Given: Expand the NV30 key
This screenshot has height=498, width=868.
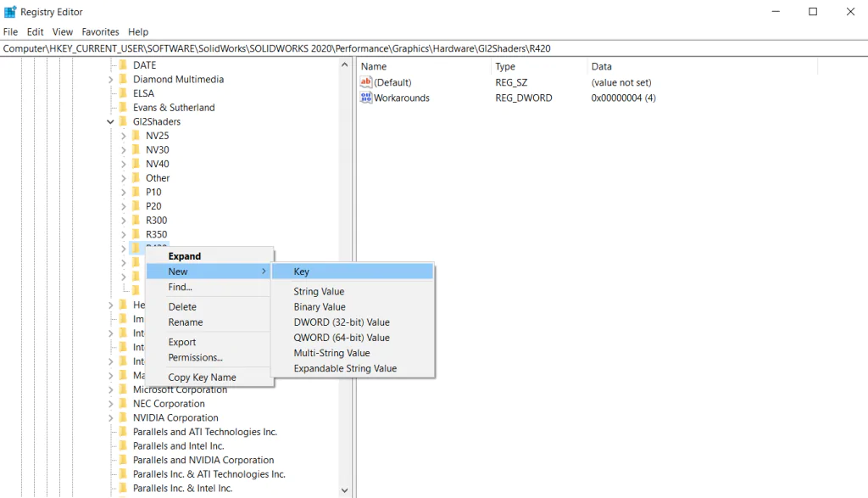Looking at the screenshot, I should (124, 150).
